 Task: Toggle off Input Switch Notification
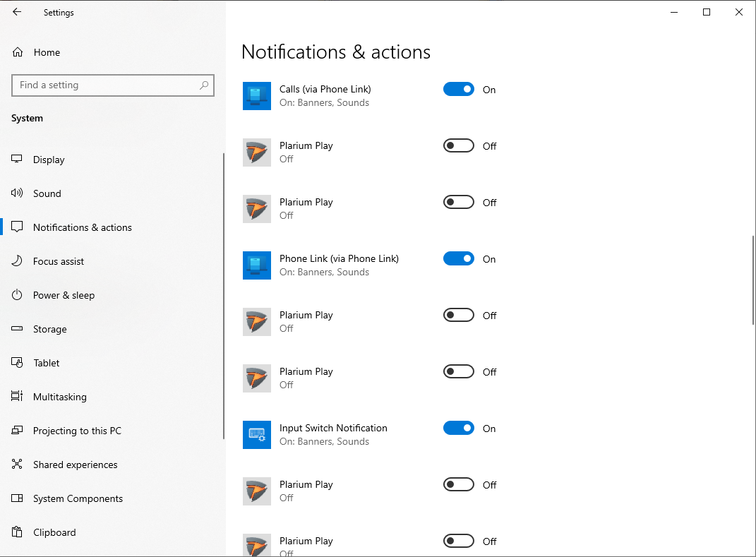458,429
